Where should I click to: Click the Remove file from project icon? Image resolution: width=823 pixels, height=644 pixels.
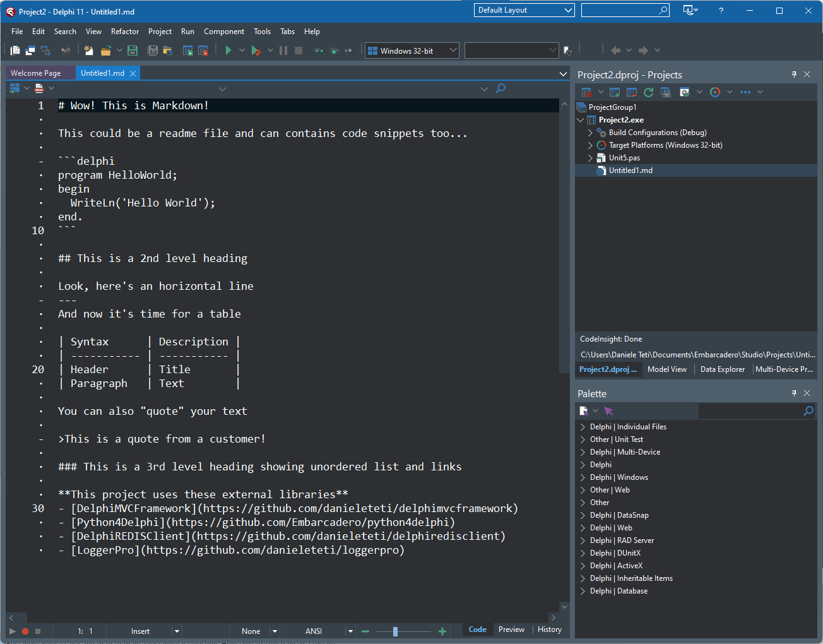203,51
